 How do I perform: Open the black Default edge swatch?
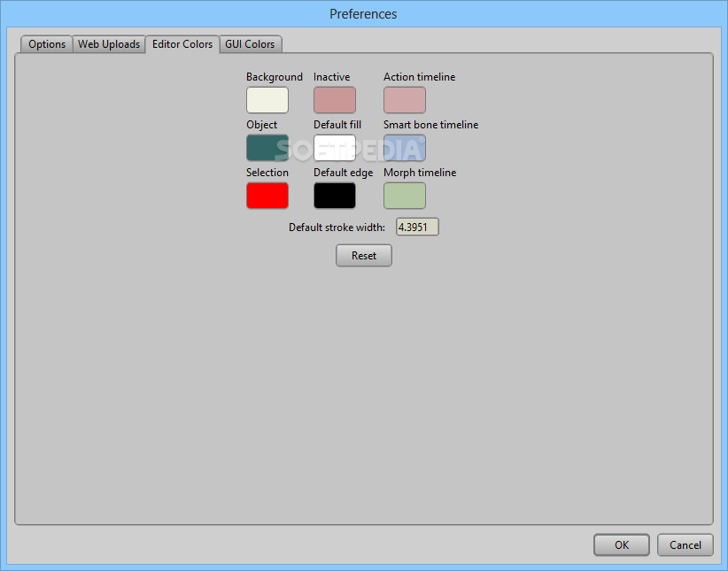click(x=335, y=196)
